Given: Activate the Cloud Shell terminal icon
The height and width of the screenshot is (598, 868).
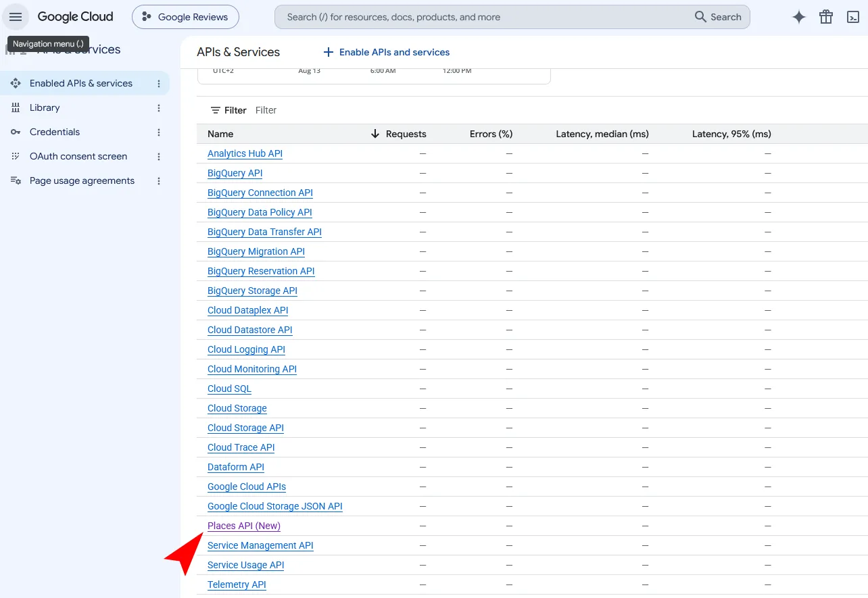Looking at the screenshot, I should click(x=853, y=17).
